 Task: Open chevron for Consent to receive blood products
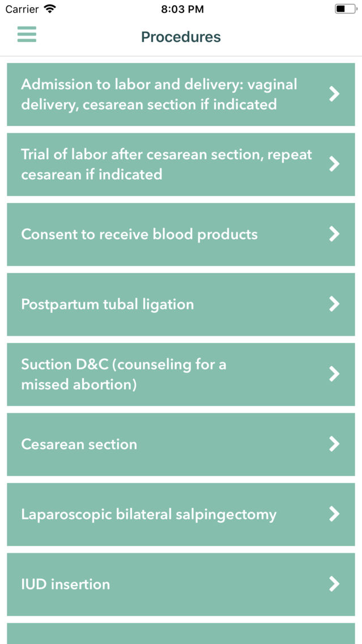point(334,234)
